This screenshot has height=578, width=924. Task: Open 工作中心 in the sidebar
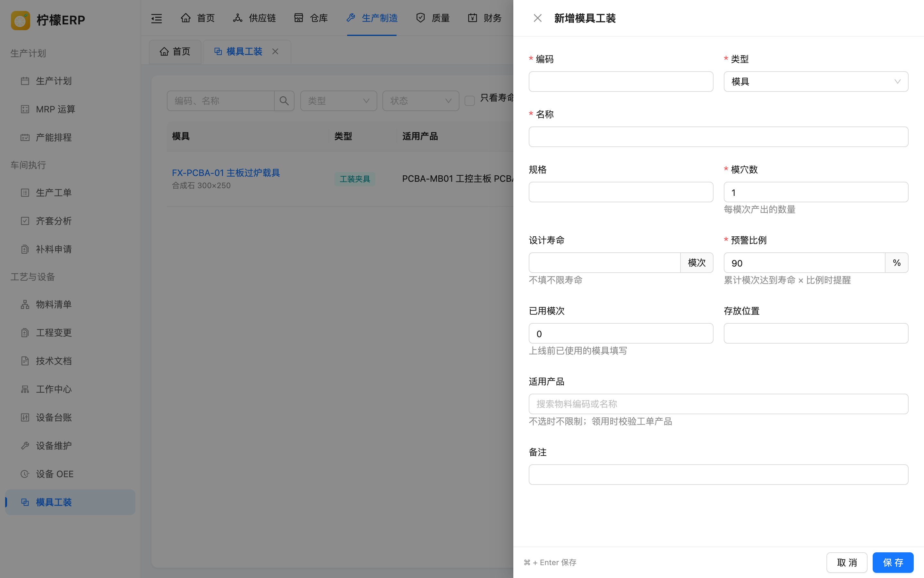coord(70,389)
